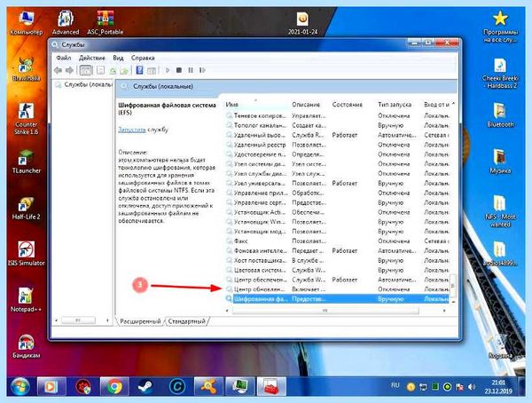
Task: Open the Музыка desktop folder
Action: [x=500, y=161]
